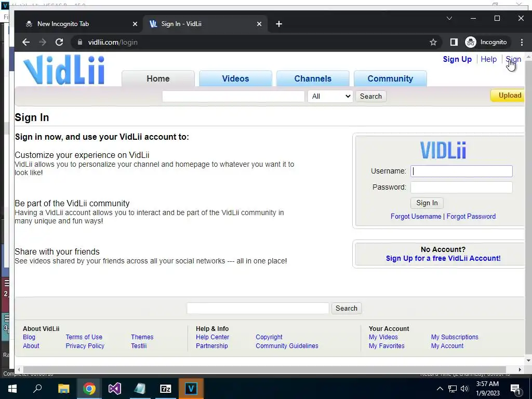
Task: Click the volume tray icon
Action: point(464,389)
